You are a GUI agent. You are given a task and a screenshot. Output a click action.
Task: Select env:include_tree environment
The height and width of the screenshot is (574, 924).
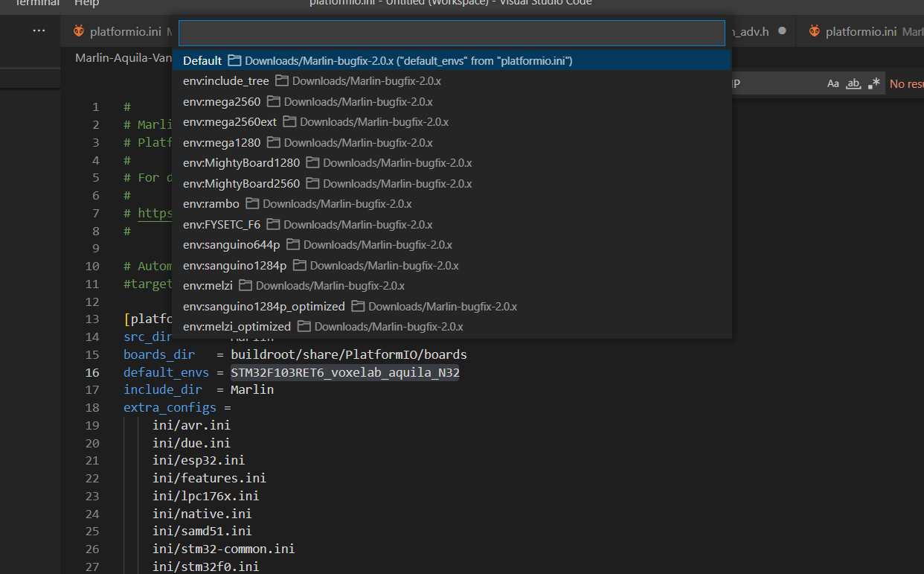pyautogui.click(x=452, y=80)
